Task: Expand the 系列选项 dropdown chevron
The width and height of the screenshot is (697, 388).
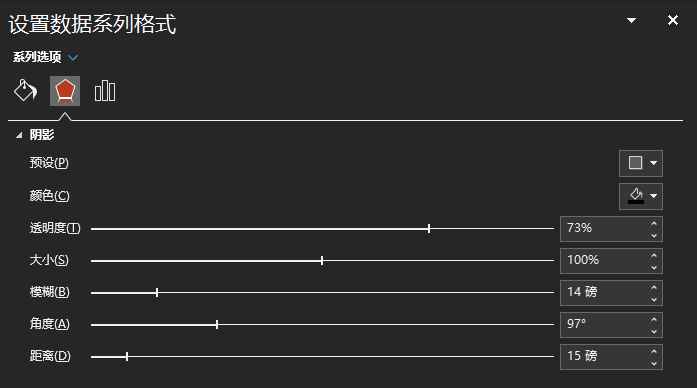Action: (x=73, y=57)
